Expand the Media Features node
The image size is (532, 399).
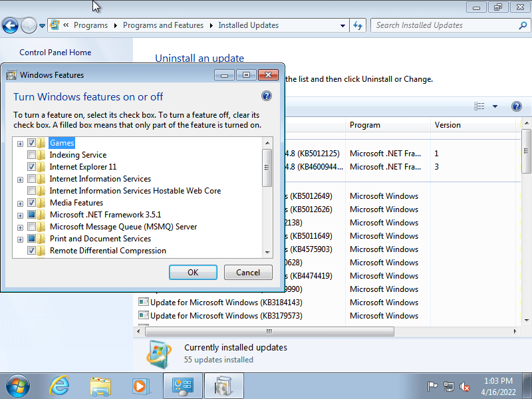pos(20,203)
